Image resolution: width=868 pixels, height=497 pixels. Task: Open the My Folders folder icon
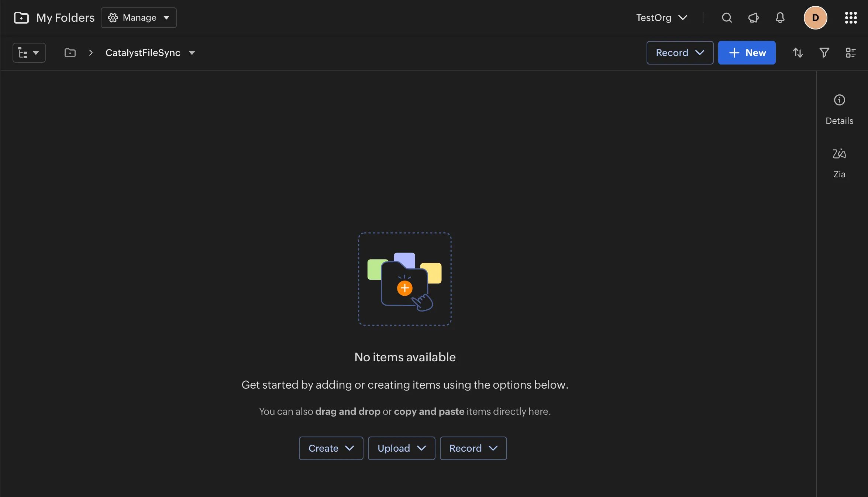21,17
